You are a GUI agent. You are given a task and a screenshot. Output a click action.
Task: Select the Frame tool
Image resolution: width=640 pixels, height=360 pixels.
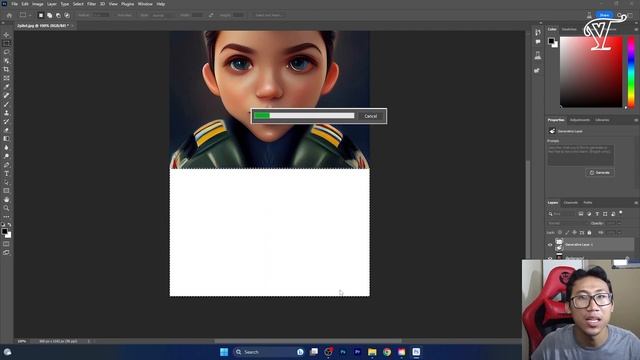(x=6, y=78)
